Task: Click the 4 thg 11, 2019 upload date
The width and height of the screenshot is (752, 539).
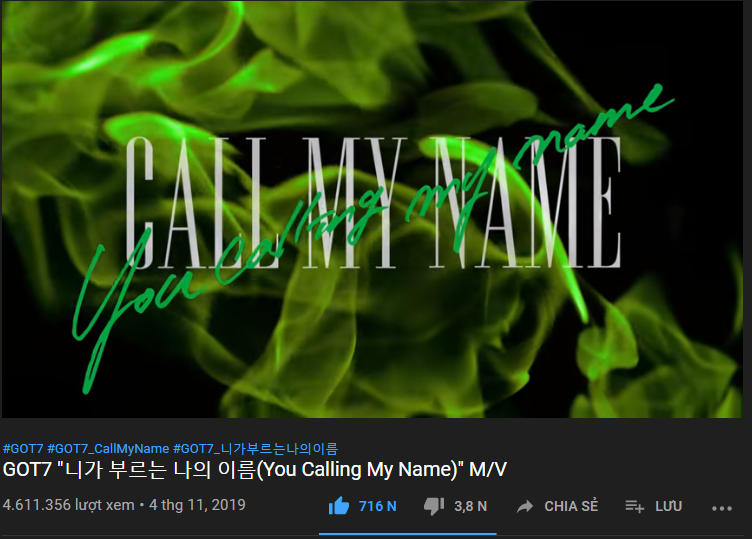Action: pyautogui.click(x=197, y=505)
